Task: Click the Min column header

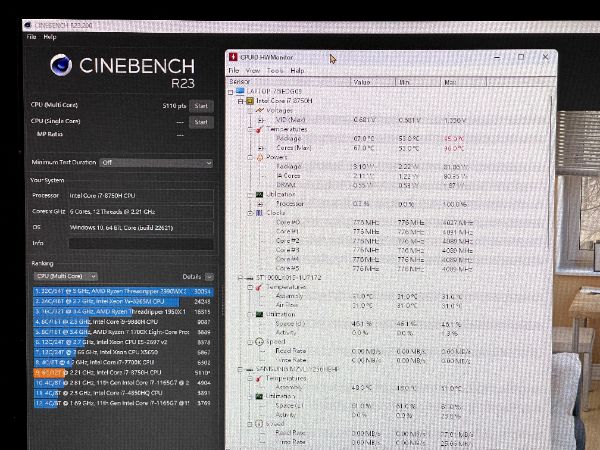Action: tap(418, 82)
